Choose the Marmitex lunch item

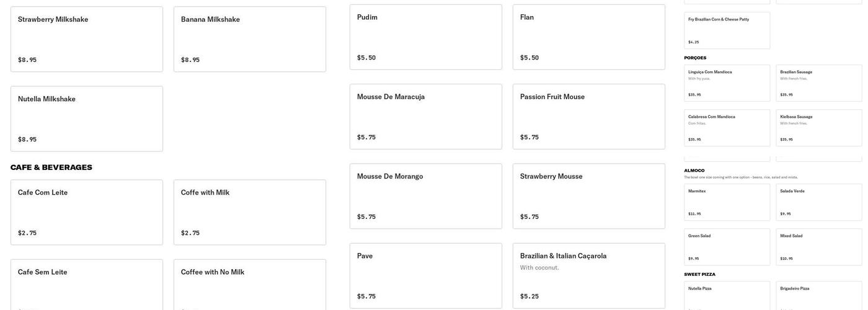click(727, 202)
